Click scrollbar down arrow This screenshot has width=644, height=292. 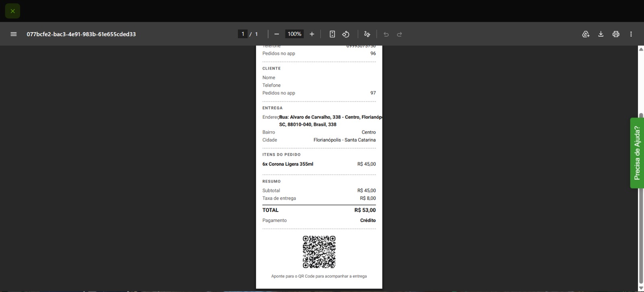641,288
